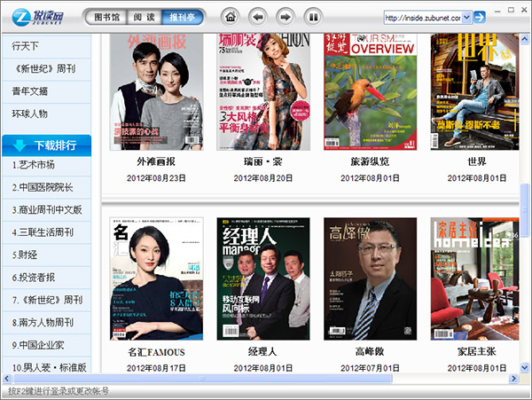Go back with the left arrow button

click(x=258, y=17)
